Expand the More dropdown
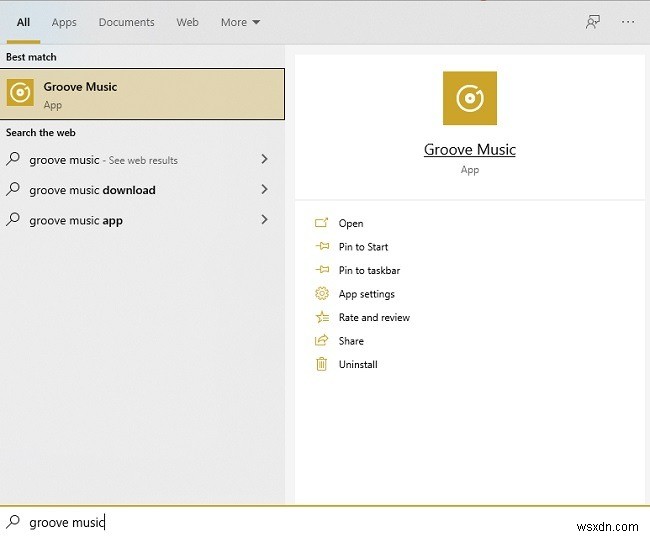Screen dimensions: 650x537 point(240,22)
